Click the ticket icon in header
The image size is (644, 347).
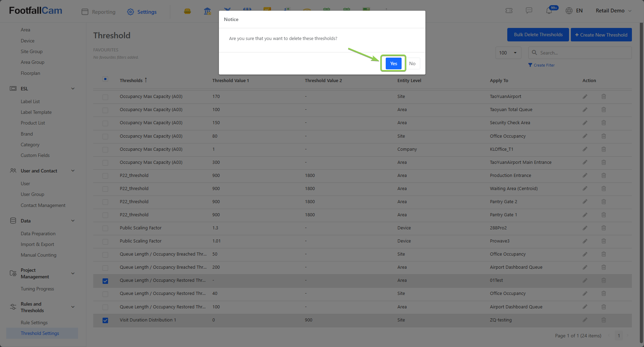(509, 11)
